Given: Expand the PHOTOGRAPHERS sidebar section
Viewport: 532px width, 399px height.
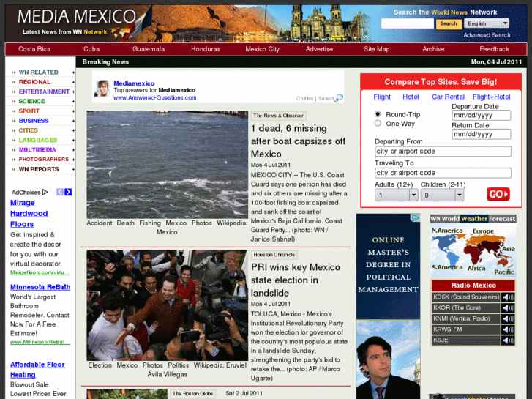Looking at the screenshot, I should pyautogui.click(x=73, y=160).
